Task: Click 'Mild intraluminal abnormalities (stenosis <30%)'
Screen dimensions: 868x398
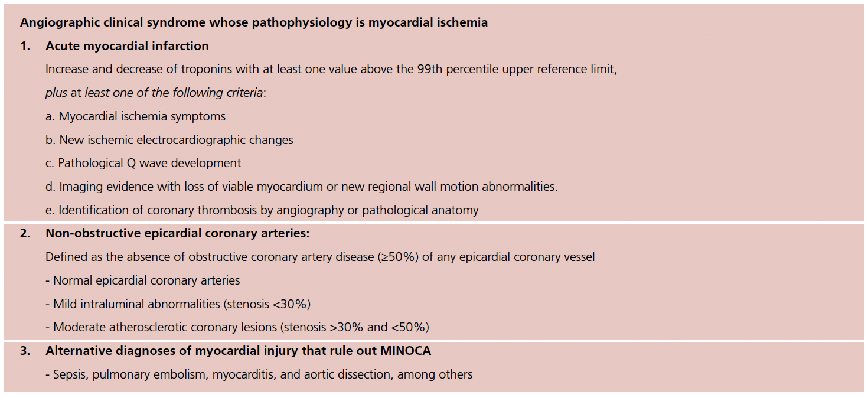Action: click(x=178, y=304)
